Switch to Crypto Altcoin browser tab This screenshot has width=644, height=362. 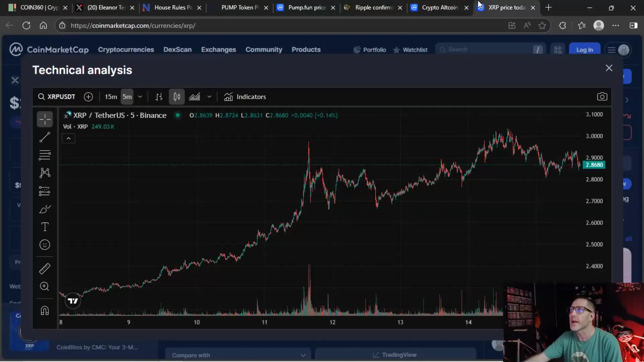(439, 7)
